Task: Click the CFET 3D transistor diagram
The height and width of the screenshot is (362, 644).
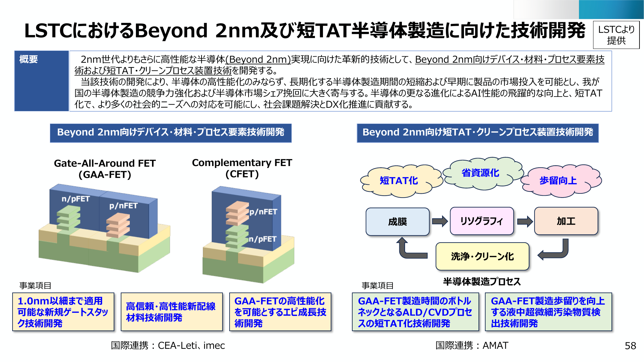Action: click(x=248, y=235)
